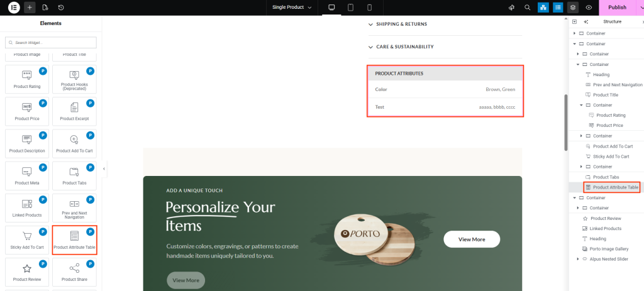
Task: Add the Product Share widget
Action: click(74, 271)
